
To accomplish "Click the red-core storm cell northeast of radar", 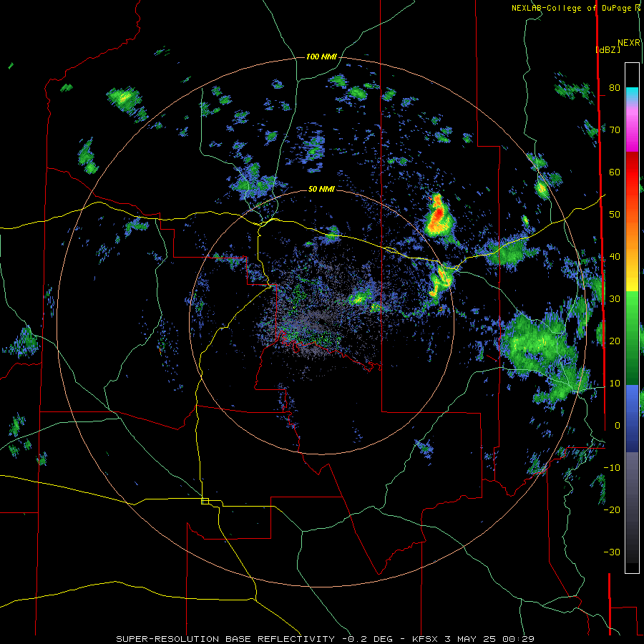I will 439,213.
